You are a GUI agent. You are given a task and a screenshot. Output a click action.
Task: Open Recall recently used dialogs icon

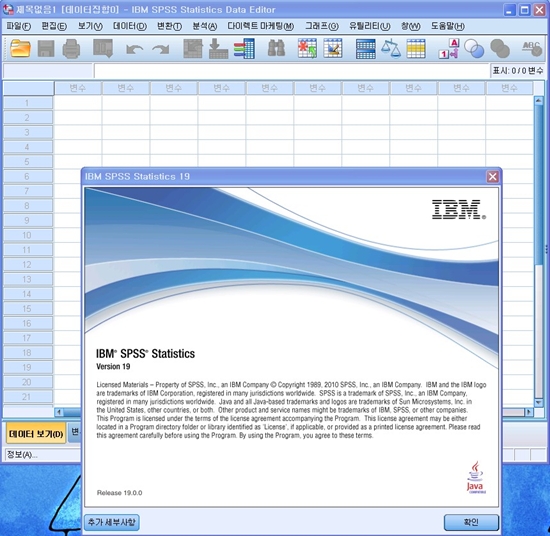[x=103, y=48]
